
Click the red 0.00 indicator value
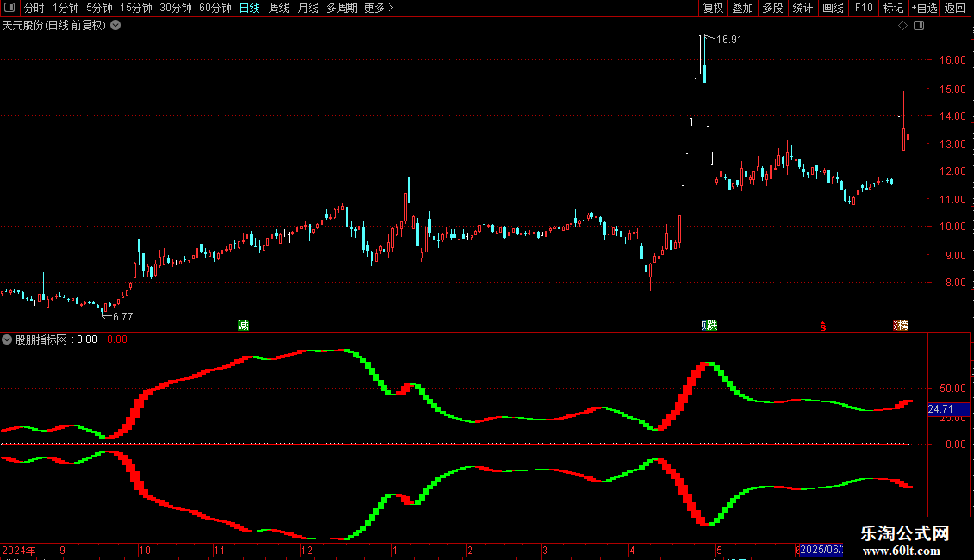coord(116,339)
